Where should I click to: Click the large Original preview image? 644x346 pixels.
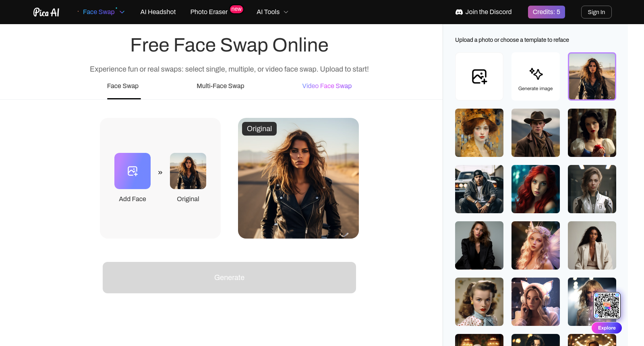[298, 178]
